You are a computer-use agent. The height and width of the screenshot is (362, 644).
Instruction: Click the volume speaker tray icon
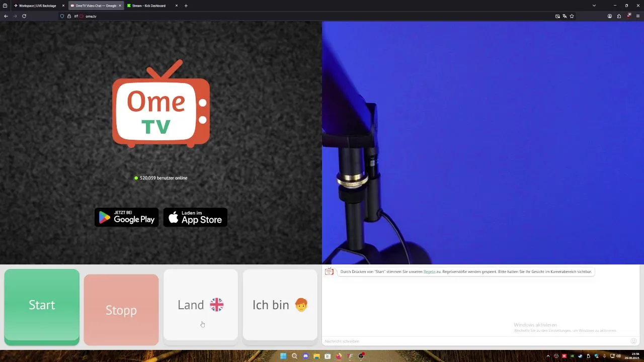(618, 356)
